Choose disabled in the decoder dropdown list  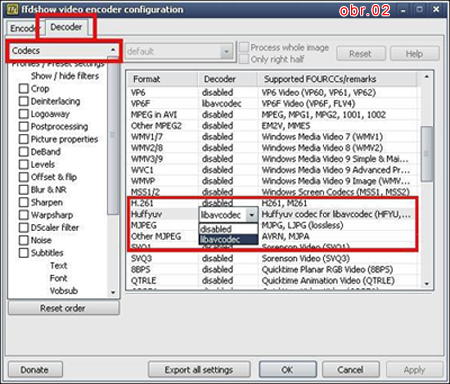pos(228,229)
